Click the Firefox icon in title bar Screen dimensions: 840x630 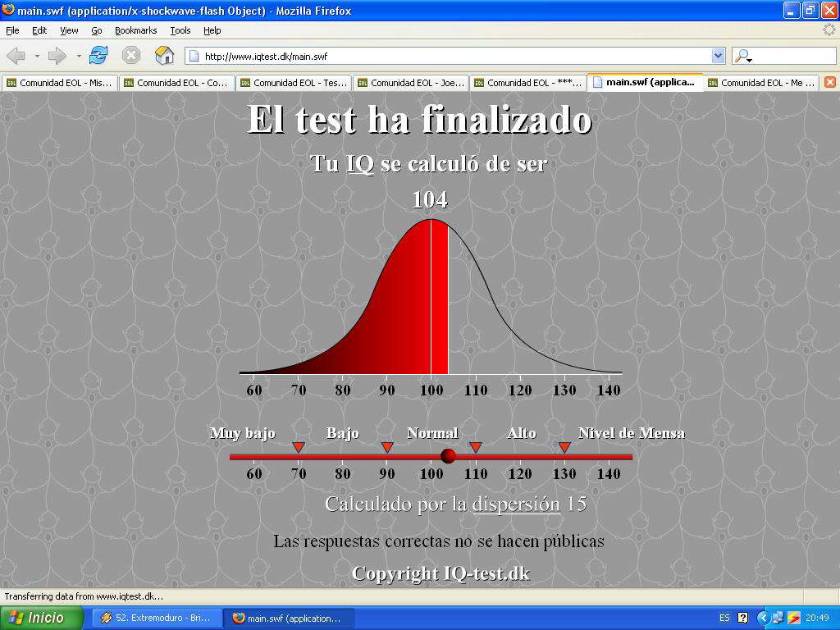click(x=8, y=10)
